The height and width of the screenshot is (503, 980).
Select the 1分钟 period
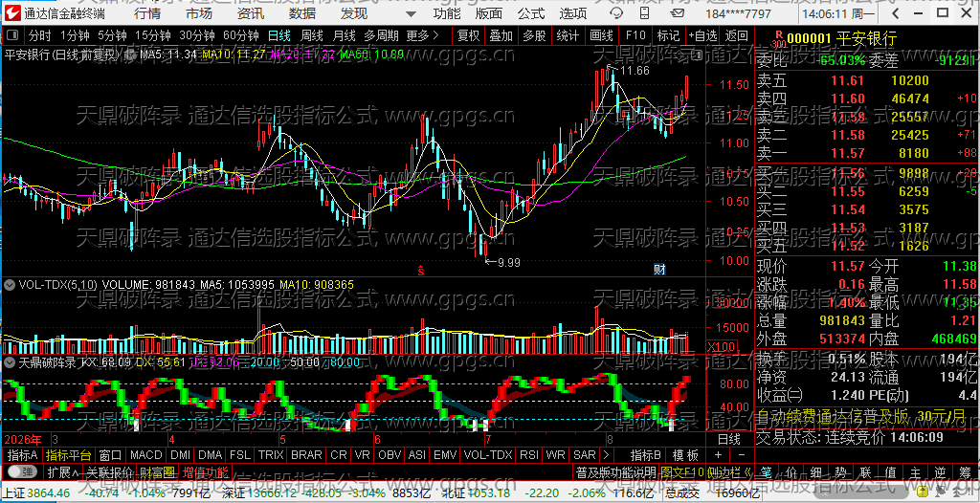pos(75,35)
